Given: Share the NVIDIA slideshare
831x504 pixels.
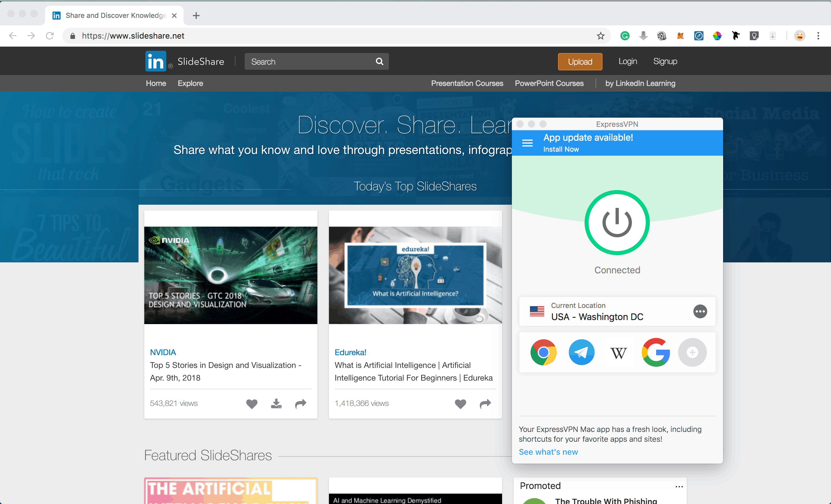Looking at the screenshot, I should (x=300, y=403).
